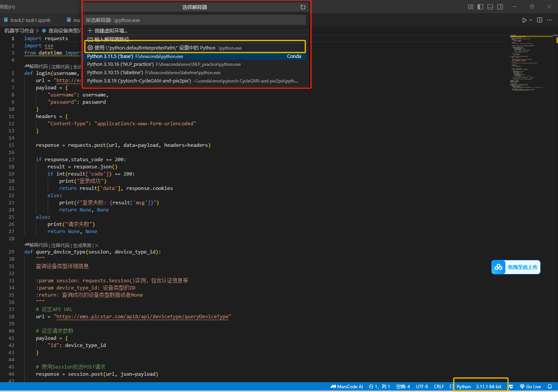Place cursor on 'import requests' line
This screenshot has width=558, height=392.
(46, 39)
